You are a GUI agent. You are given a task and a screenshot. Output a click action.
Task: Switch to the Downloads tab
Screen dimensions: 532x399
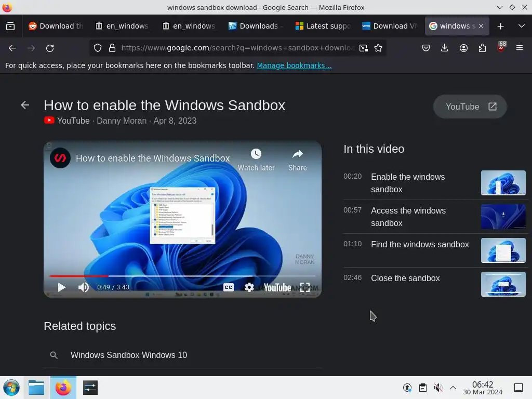point(256,26)
